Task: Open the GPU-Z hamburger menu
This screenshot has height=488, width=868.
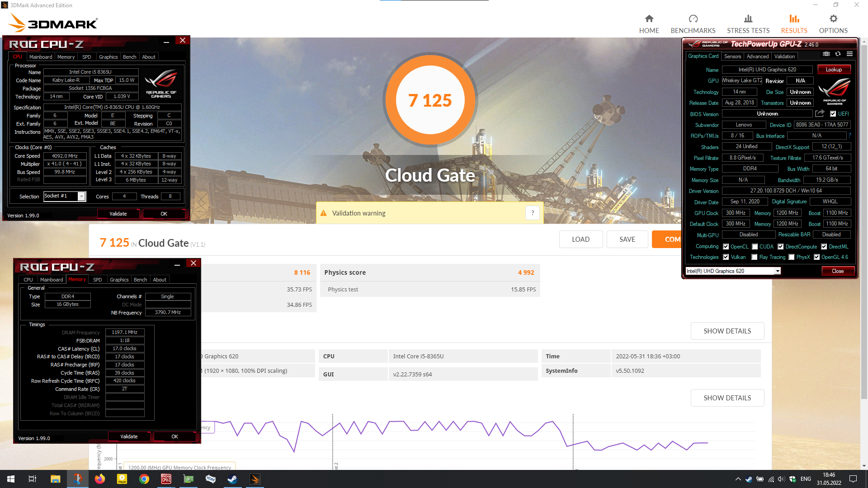Action: pyautogui.click(x=849, y=54)
